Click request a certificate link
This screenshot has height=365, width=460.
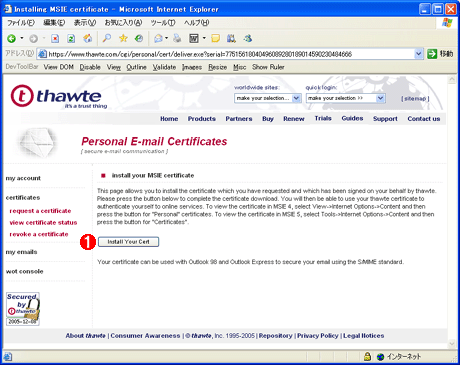pyautogui.click(x=40, y=211)
